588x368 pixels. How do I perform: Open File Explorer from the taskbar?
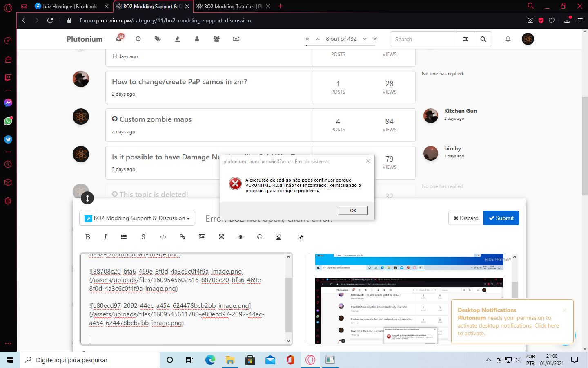click(230, 360)
